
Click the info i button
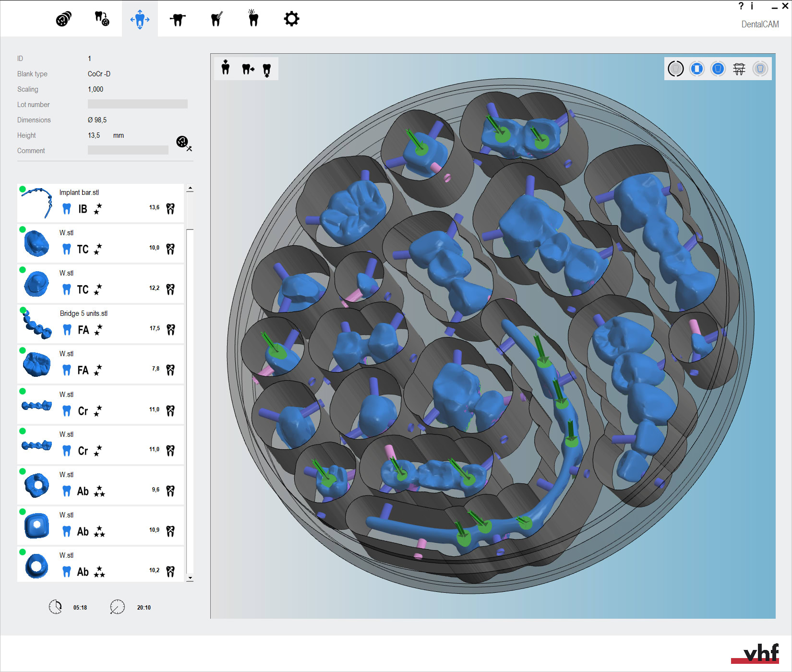(752, 6)
